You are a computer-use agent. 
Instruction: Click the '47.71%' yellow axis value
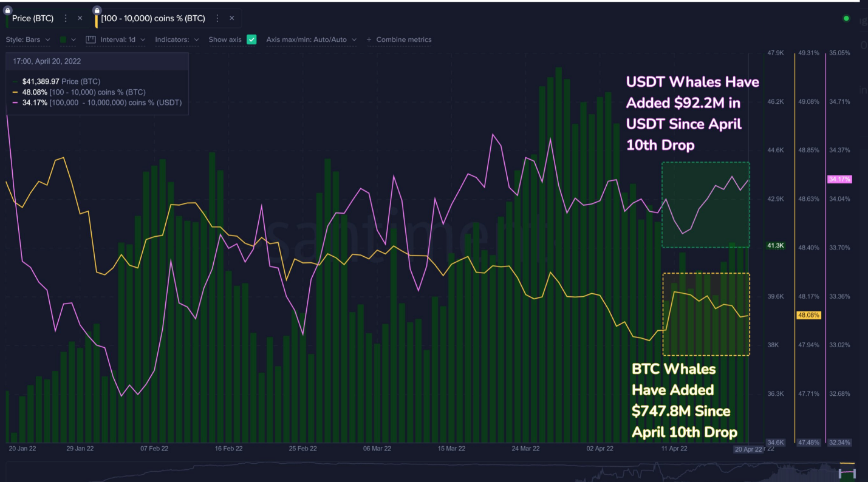coord(808,394)
